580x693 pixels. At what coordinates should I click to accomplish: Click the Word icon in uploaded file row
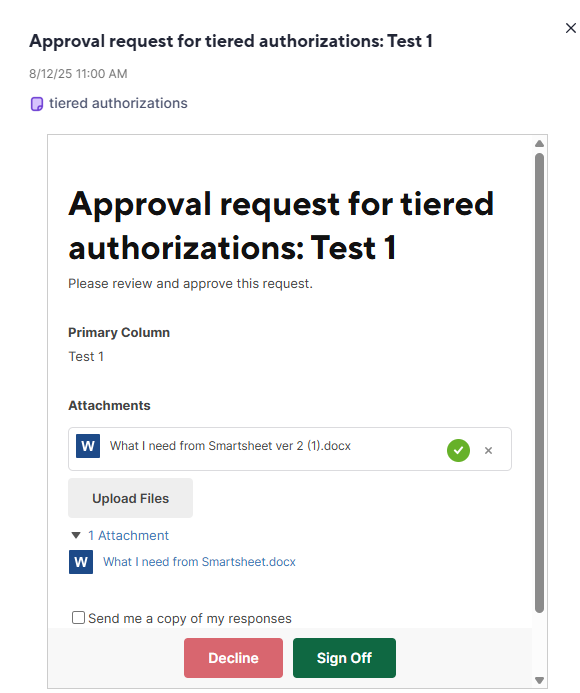[88, 446]
